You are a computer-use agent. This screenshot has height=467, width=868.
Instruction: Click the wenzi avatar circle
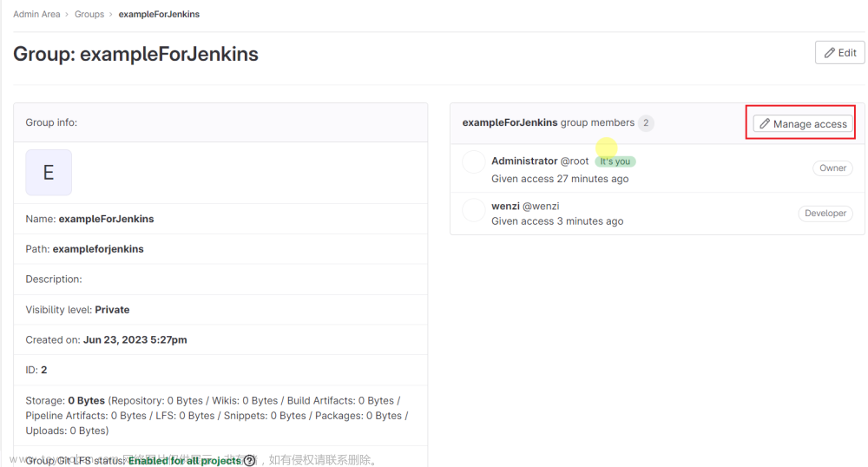(x=474, y=210)
